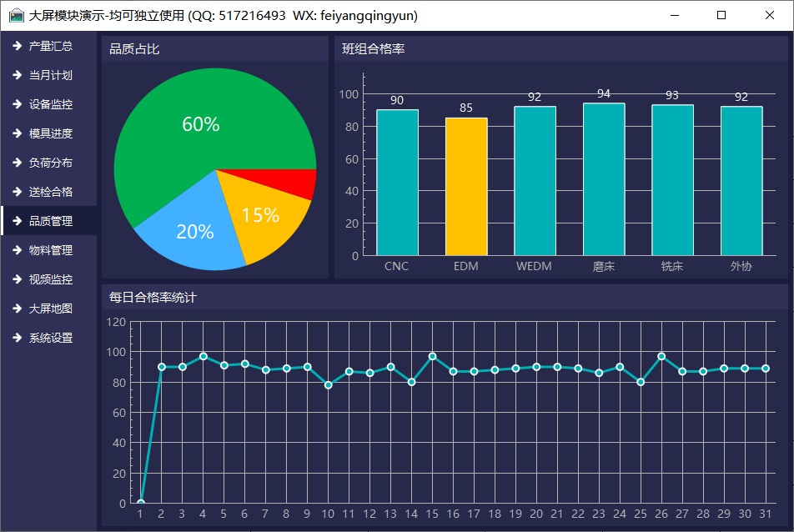794x532 pixels.
Task: Click the arrow icon next to 视频监控
Action: (17, 279)
